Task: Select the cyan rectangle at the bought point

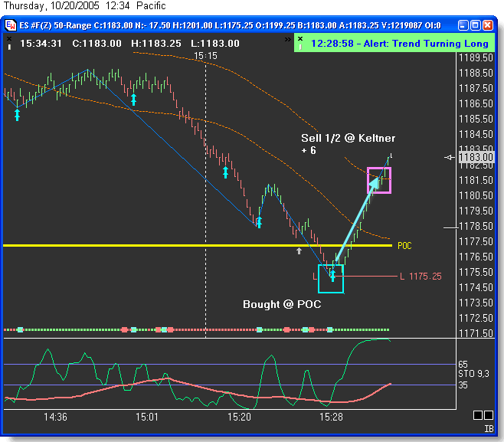Action: [331, 279]
